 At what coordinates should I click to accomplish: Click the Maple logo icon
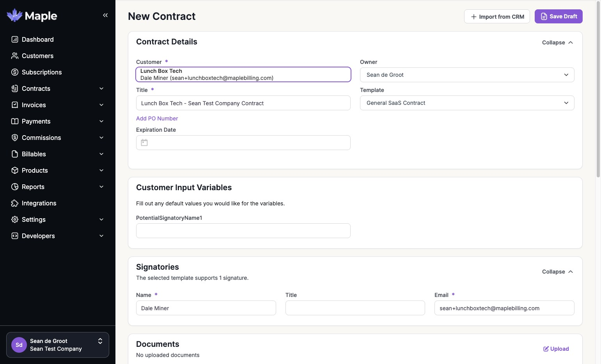(15, 16)
